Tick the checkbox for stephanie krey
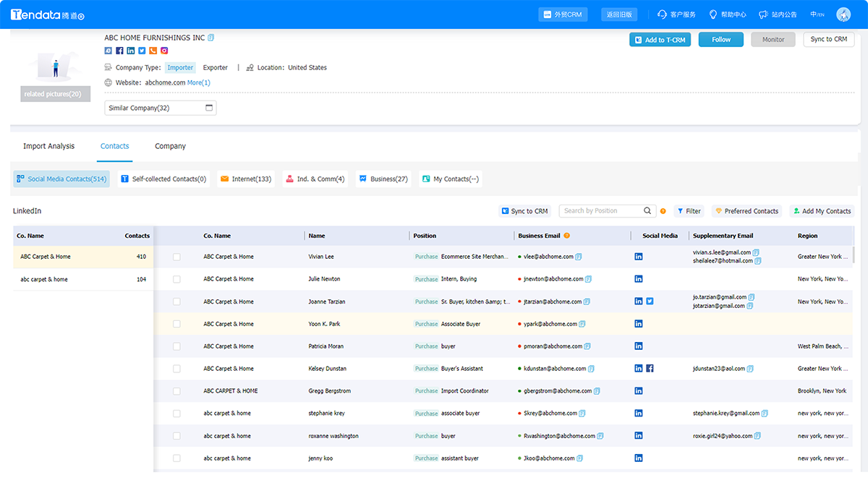The image size is (868, 488). pos(176,414)
